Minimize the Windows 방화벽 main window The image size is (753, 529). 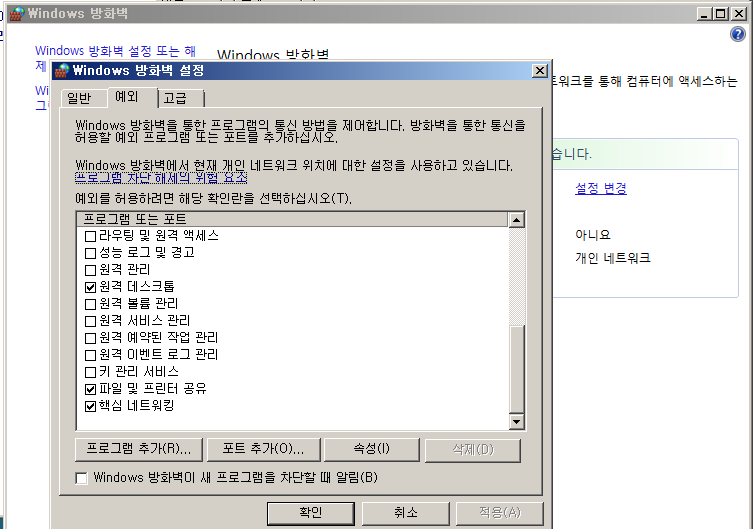(x=704, y=14)
